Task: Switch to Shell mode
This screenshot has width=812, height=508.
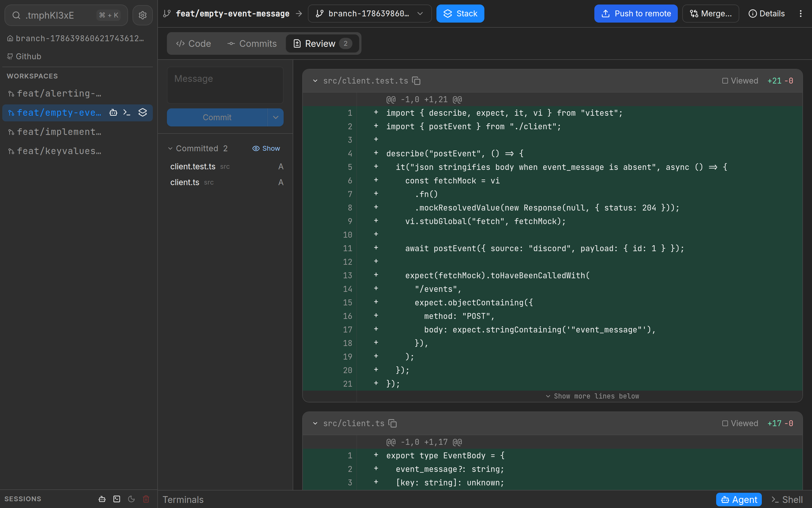Action: coord(787,500)
